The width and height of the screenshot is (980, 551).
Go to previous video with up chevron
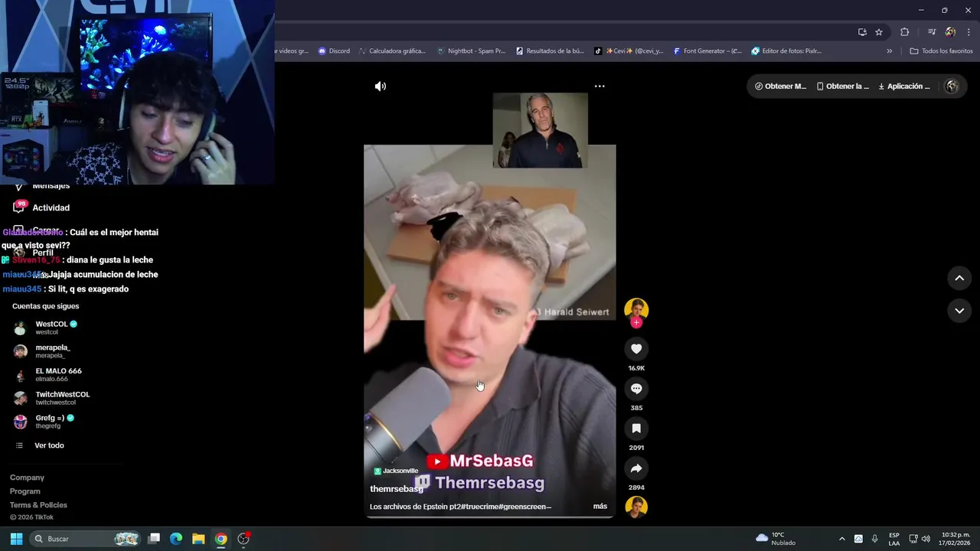click(959, 279)
